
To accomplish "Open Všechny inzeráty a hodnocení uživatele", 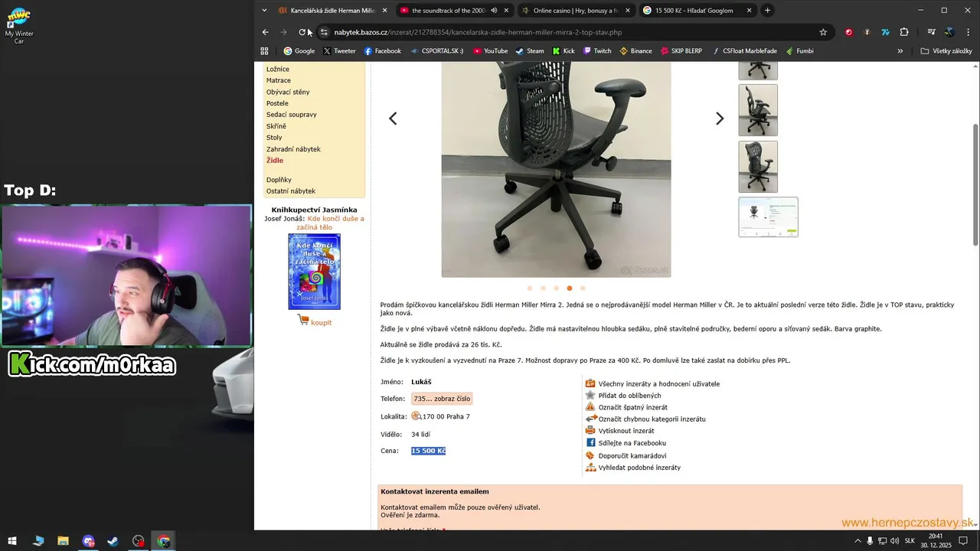I will 659,383.
